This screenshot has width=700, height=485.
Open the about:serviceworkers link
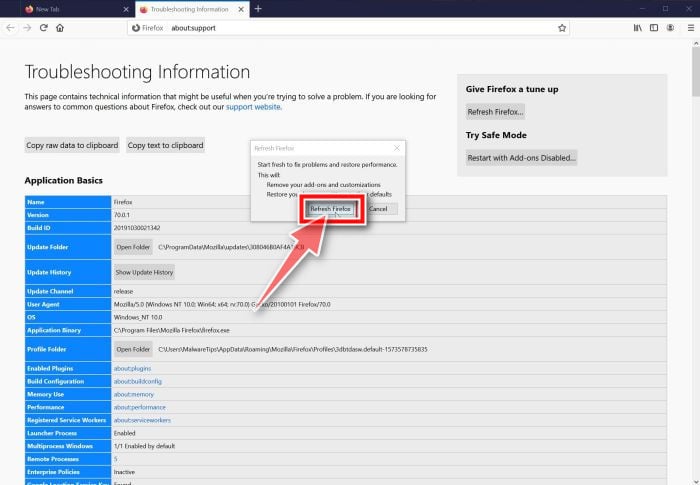click(x=142, y=420)
